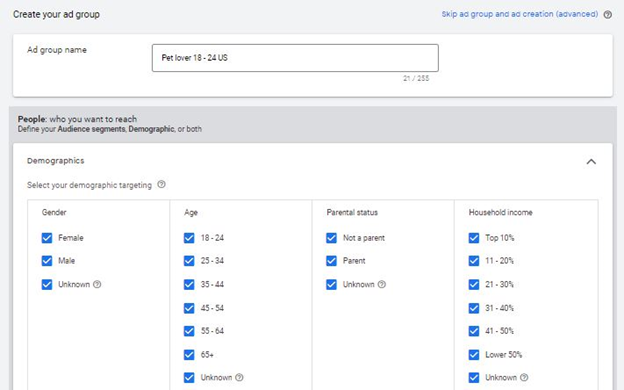The width and height of the screenshot is (624, 390).
Task: Click Skip ad group and ad creation link
Action: click(519, 14)
